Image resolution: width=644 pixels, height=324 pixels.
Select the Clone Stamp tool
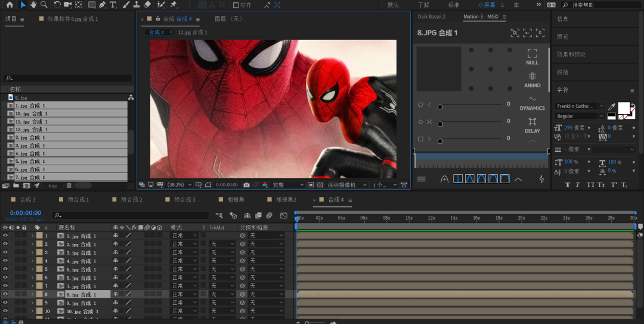[x=137, y=5]
